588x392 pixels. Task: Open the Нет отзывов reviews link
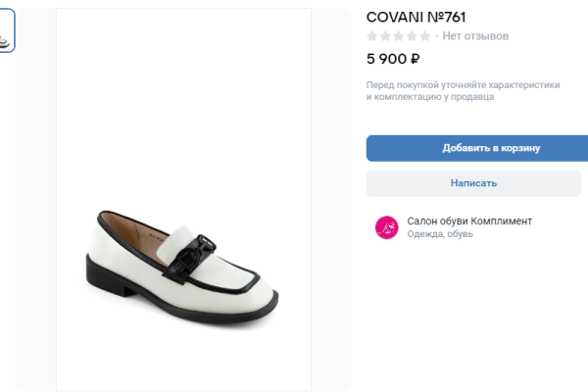[475, 36]
